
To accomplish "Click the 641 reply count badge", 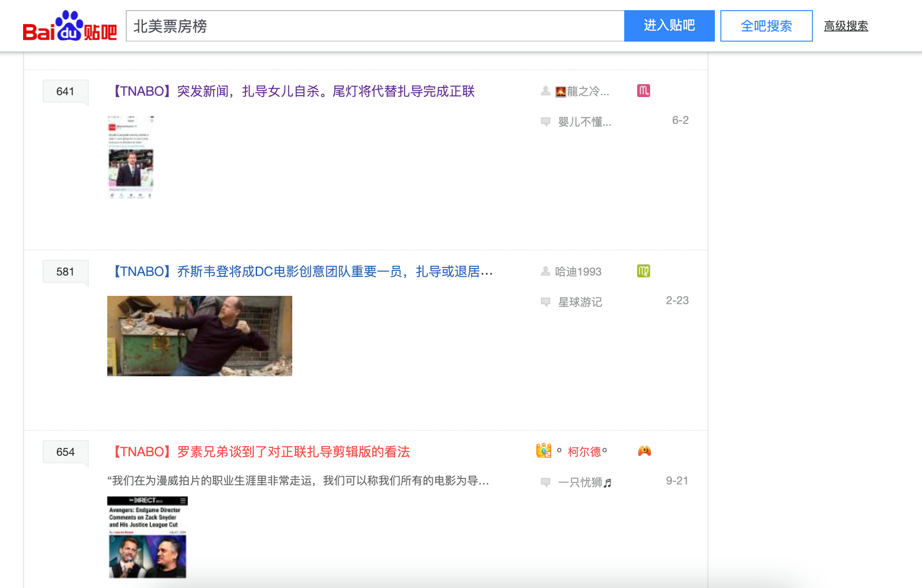I will click(65, 91).
